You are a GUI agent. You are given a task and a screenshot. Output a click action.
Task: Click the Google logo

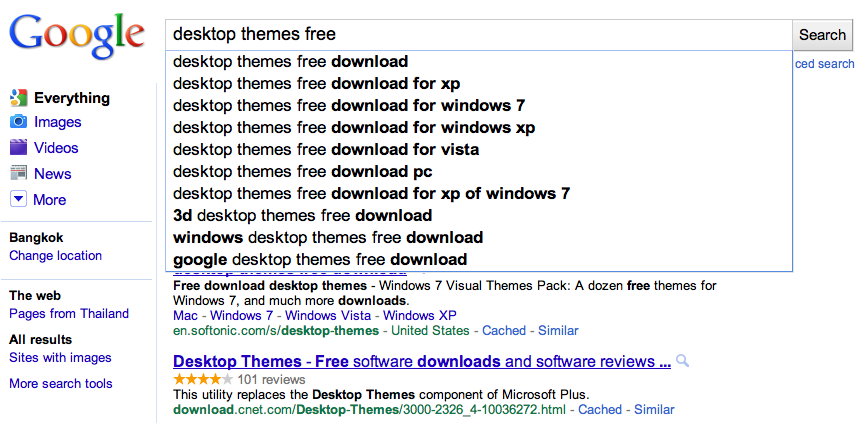pos(76,35)
